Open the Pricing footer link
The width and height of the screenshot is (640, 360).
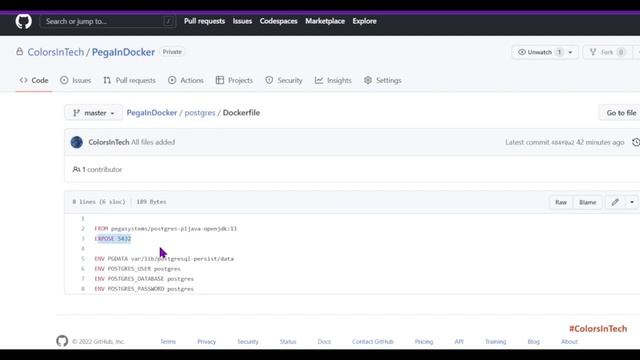[x=424, y=342]
